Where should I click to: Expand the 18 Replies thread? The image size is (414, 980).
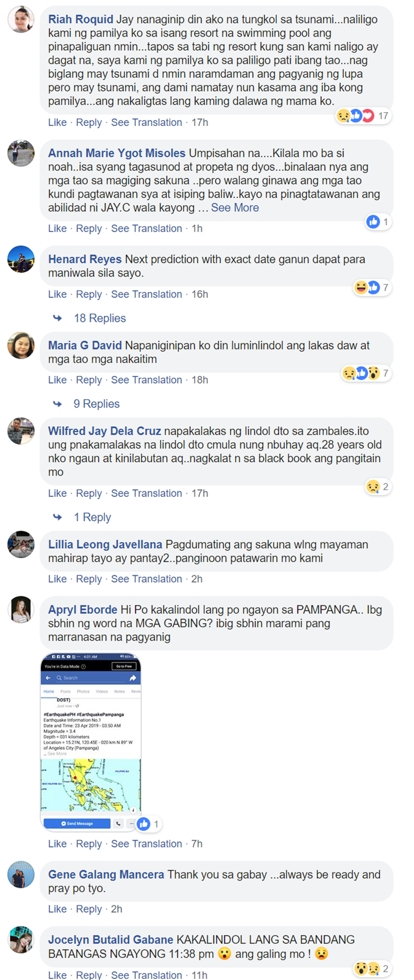coord(100,318)
